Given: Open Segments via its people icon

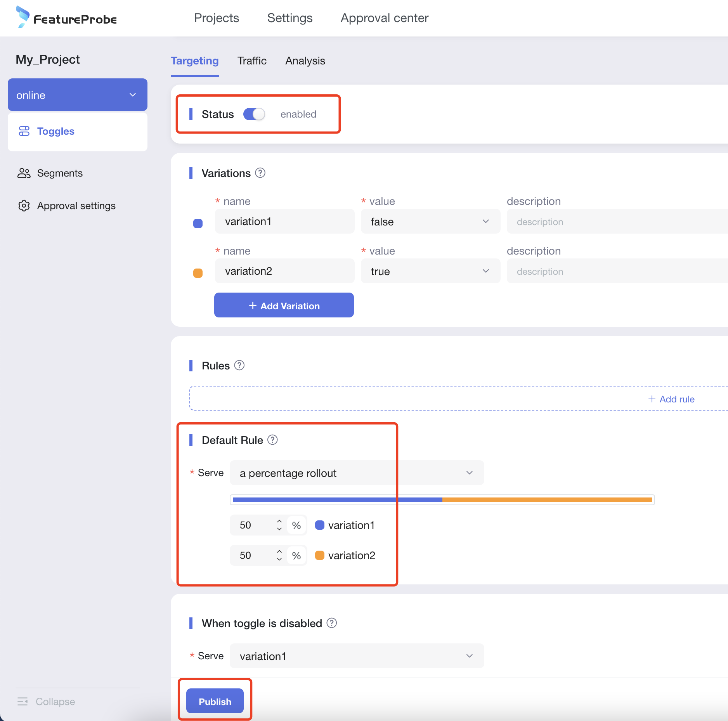Looking at the screenshot, I should (x=24, y=173).
